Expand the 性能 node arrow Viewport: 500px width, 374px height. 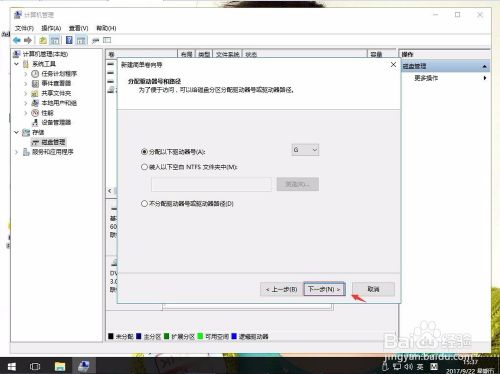26,113
